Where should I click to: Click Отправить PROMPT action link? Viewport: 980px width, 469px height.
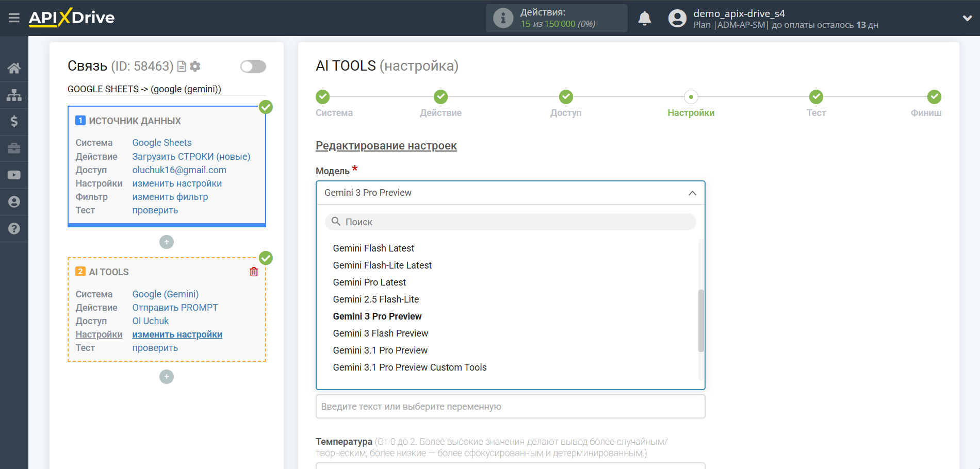tap(175, 308)
